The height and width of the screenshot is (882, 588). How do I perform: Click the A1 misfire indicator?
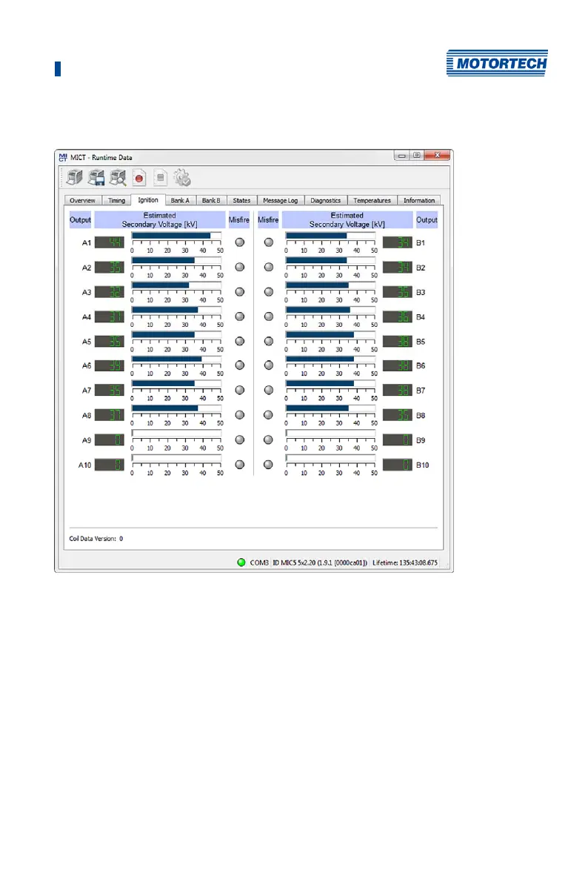tap(240, 242)
